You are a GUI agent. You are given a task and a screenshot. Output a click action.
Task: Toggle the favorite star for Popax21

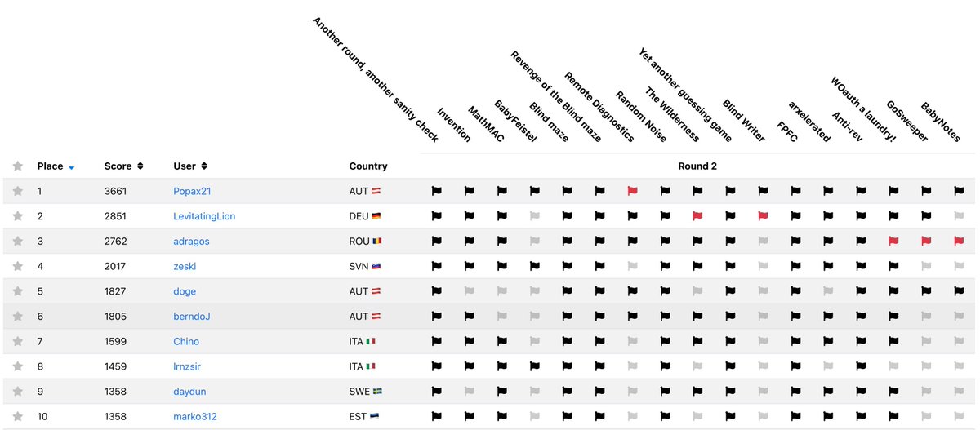(18, 191)
